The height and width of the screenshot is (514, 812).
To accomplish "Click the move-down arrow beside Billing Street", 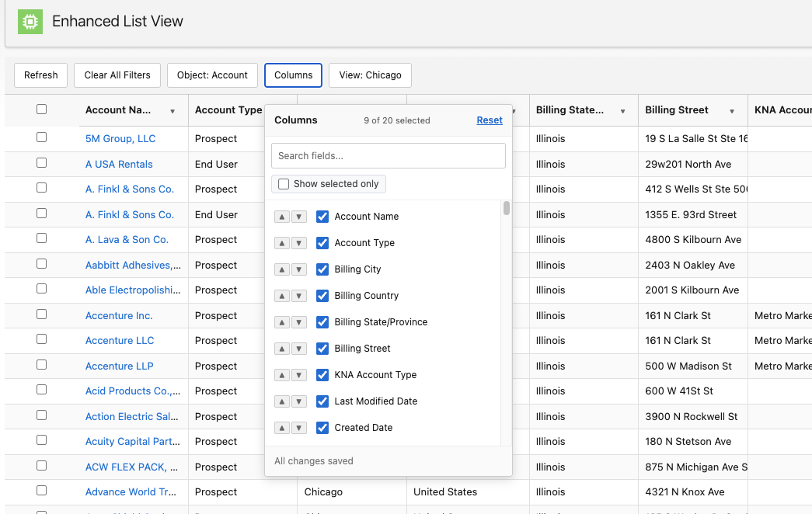I will [301, 349].
